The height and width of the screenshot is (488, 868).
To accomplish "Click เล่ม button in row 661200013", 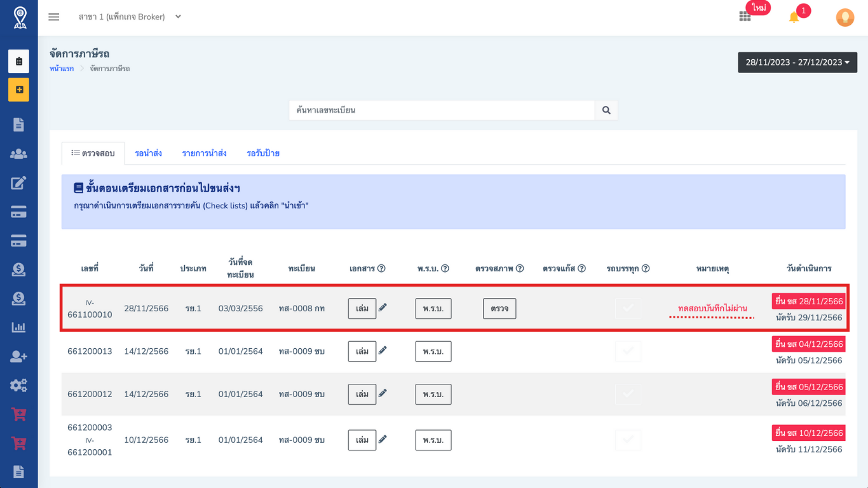I will click(x=362, y=351).
